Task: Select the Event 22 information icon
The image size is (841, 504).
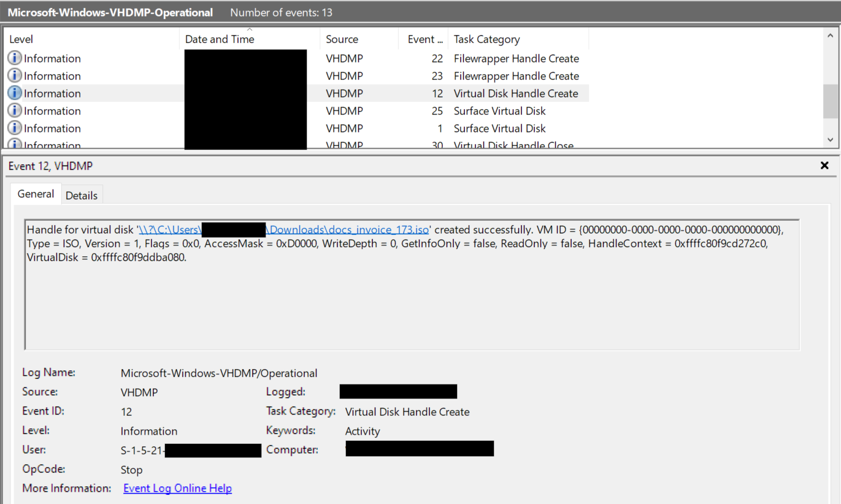Action: (15, 58)
